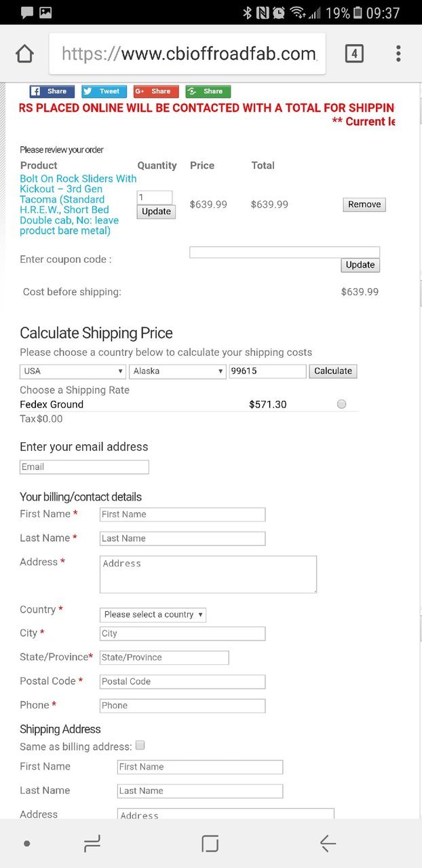This screenshot has height=868, width=422.
Task: Open the Bolt On Rock Sliders product link
Action: [x=78, y=204]
